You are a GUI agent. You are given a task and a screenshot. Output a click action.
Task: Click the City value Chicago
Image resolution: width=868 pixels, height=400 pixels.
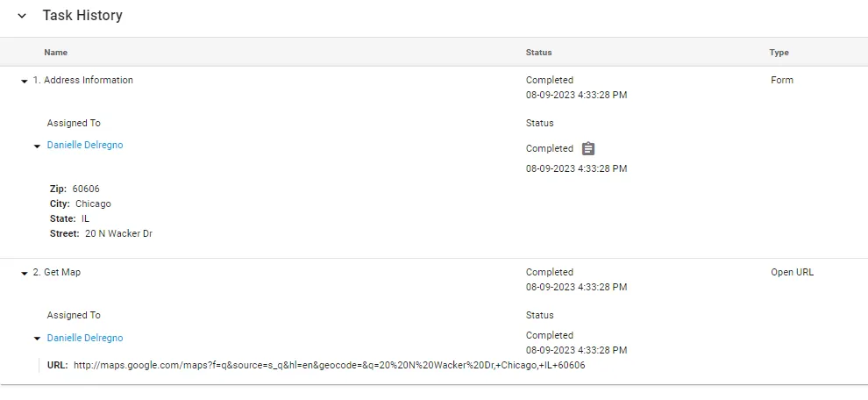coord(93,204)
